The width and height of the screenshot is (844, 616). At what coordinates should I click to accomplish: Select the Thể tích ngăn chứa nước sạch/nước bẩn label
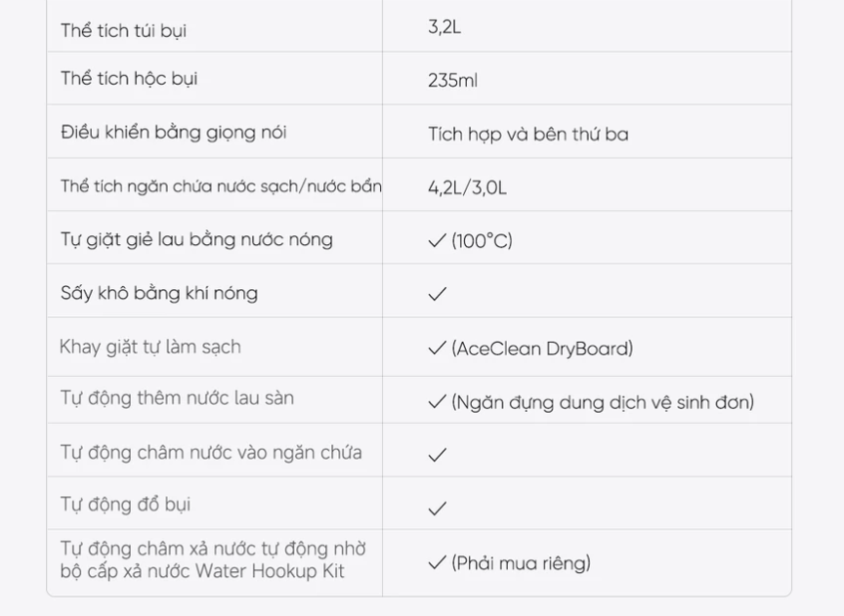pyautogui.click(x=221, y=186)
